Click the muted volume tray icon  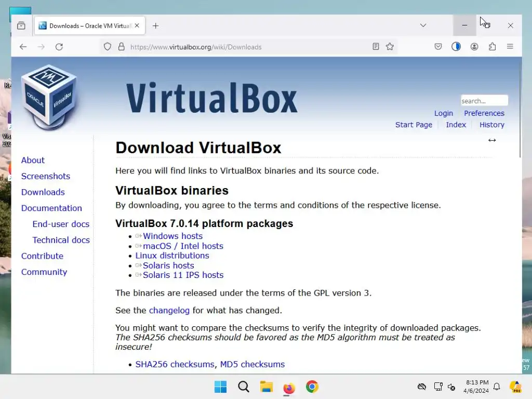pos(451,387)
